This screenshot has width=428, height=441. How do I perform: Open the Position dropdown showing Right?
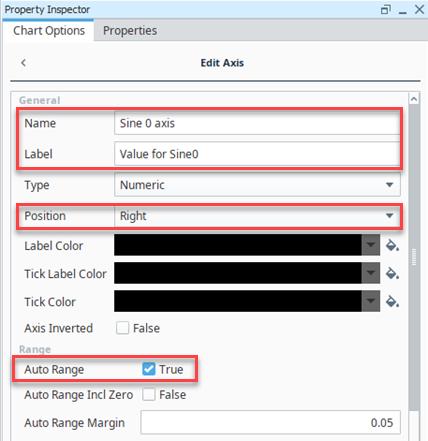click(x=257, y=216)
